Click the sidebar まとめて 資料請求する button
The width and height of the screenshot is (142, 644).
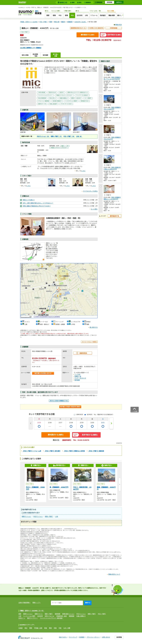coord(114,216)
